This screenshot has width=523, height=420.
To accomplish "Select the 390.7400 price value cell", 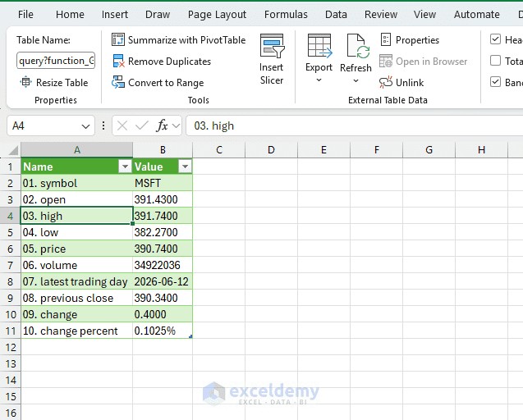I will (163, 249).
